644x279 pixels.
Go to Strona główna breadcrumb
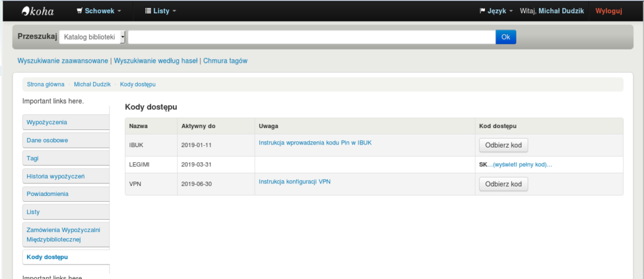click(45, 84)
